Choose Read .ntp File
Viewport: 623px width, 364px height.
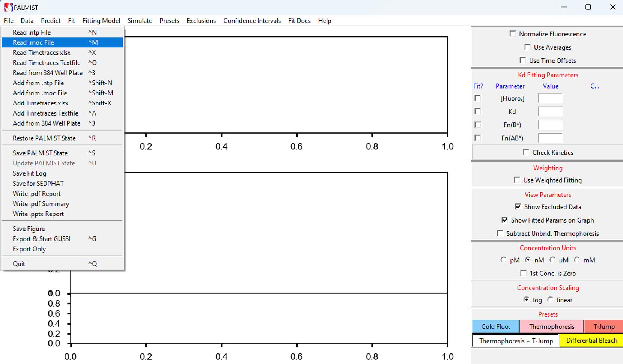tap(62, 32)
